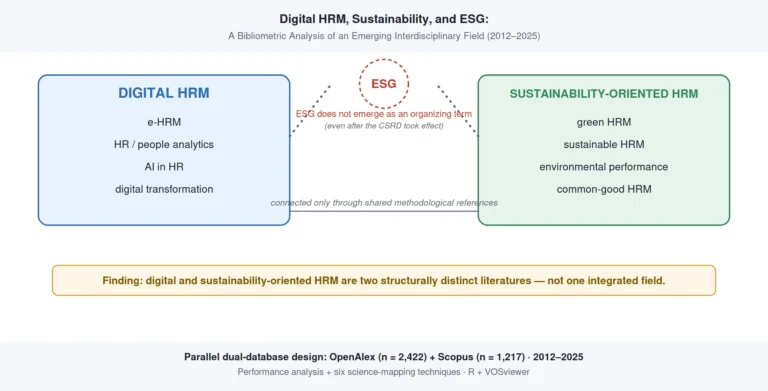Click 'Performance analysis + six science-mapping techniques' line
The height and width of the screenshot is (391, 768).
point(384,372)
